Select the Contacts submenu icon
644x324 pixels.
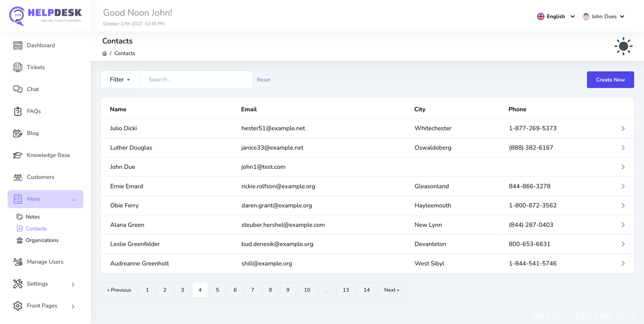pyautogui.click(x=19, y=228)
